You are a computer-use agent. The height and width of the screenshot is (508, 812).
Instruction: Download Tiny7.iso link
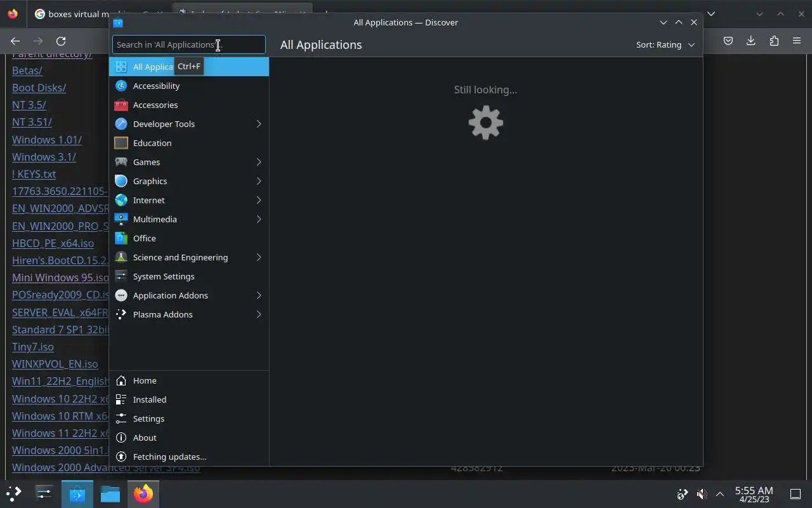[x=33, y=347]
